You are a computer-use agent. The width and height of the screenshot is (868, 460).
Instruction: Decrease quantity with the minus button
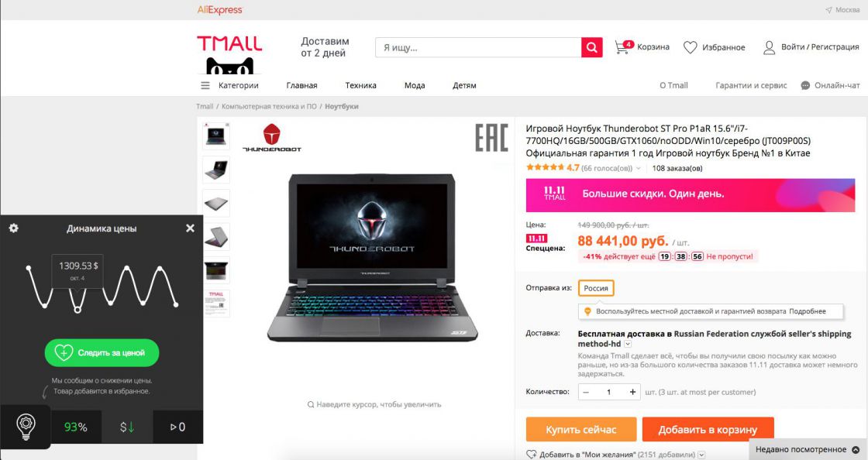point(586,392)
